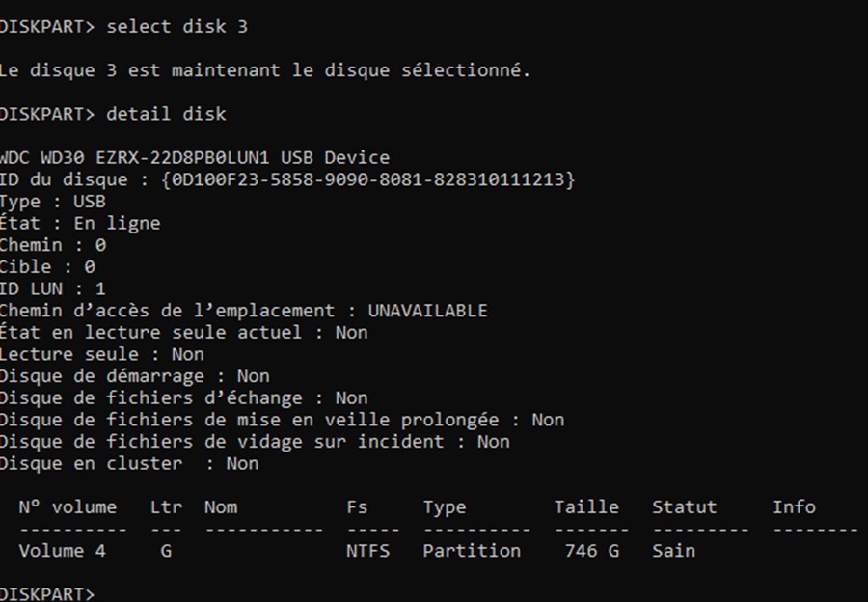Click the 'Ltr' column header
Screen dimensions: 868x602
point(166,507)
